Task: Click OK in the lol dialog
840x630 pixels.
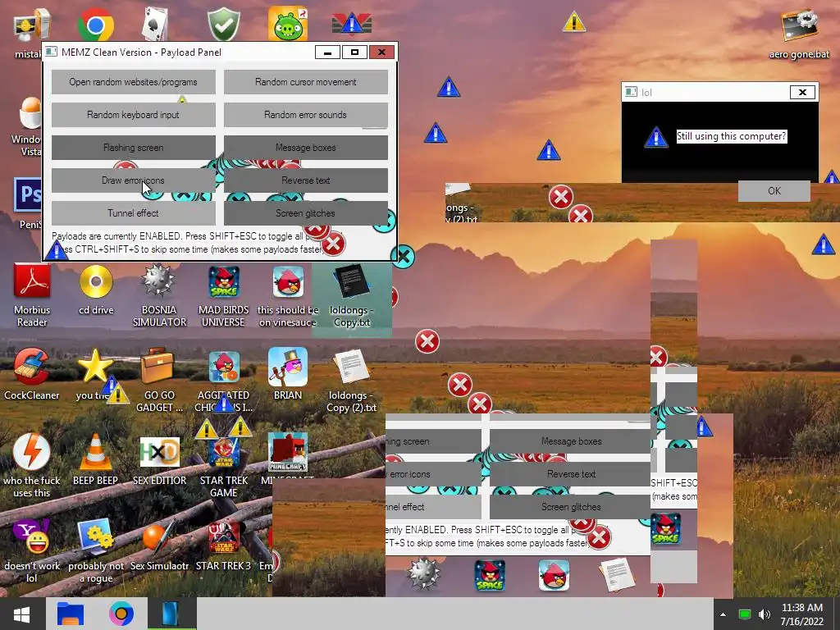Action: pyautogui.click(x=774, y=190)
